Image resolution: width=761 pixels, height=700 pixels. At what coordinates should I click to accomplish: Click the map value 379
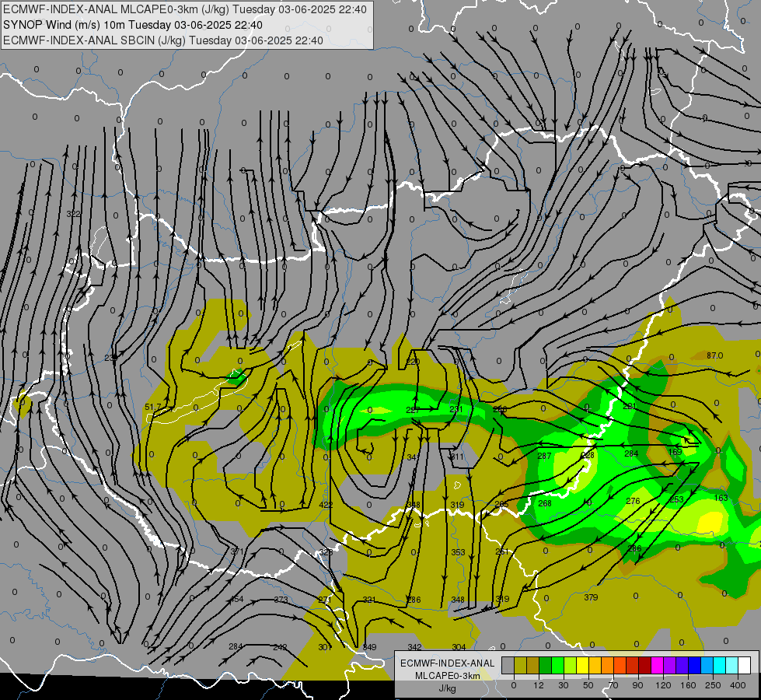click(x=591, y=597)
